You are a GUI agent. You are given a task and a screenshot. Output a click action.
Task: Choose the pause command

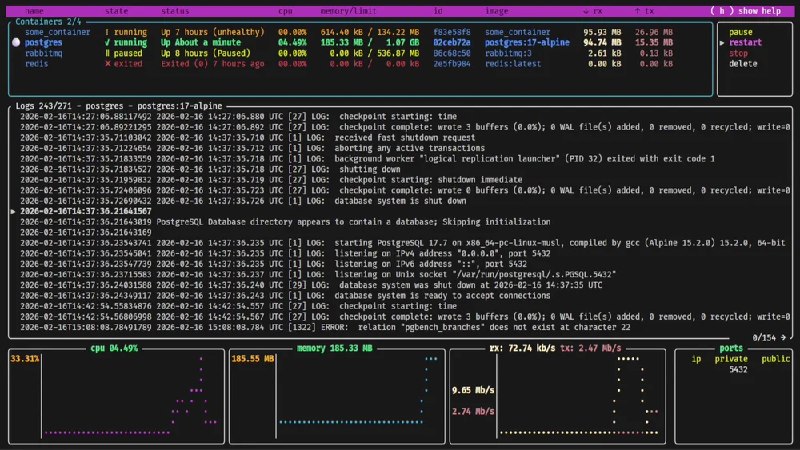click(740, 32)
